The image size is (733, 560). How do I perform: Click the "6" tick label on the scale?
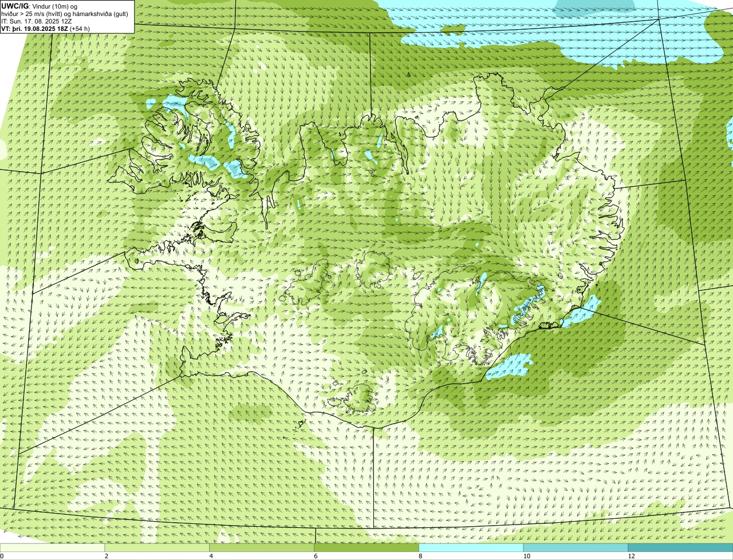(316, 556)
